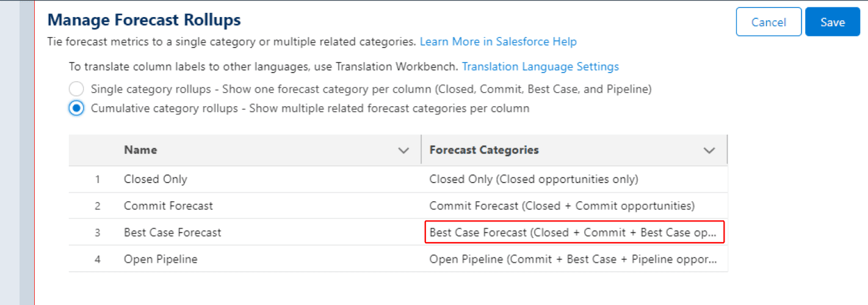Image resolution: width=868 pixels, height=305 pixels.
Task: Click Open Pipeline forecast categories cell
Action: pyautogui.click(x=574, y=259)
